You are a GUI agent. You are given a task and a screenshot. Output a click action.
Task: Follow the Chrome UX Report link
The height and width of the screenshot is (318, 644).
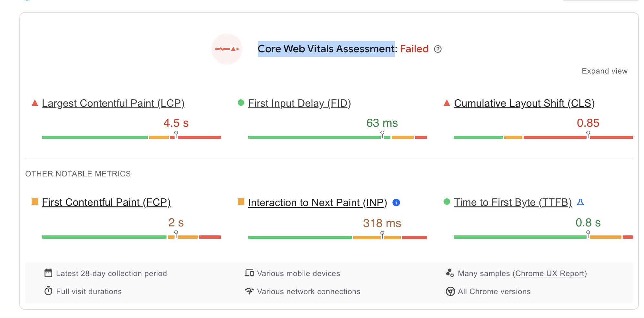(x=550, y=273)
